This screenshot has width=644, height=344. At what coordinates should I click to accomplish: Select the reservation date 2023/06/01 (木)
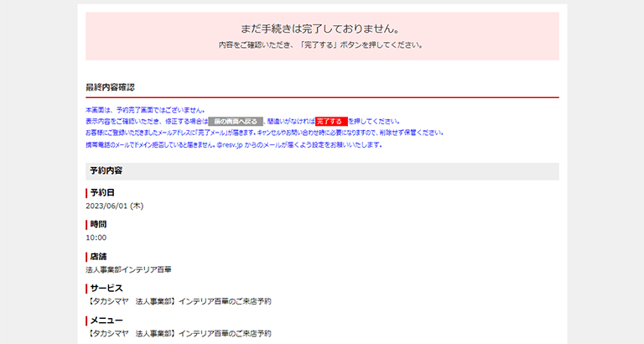coord(114,206)
